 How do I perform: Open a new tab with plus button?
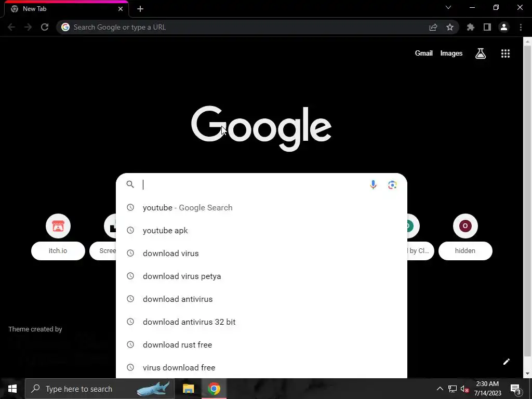pos(140,9)
